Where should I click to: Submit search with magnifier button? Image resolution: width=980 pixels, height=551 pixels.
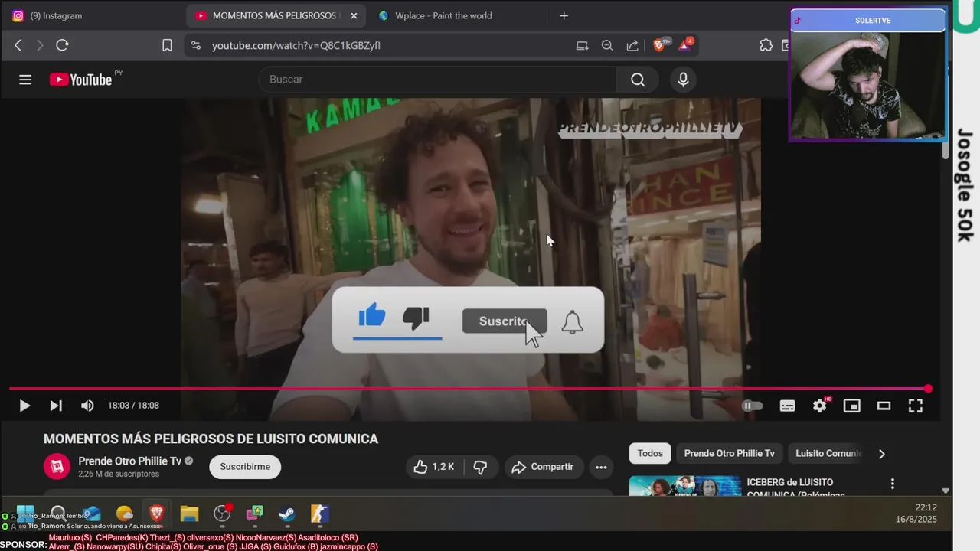[x=638, y=80]
